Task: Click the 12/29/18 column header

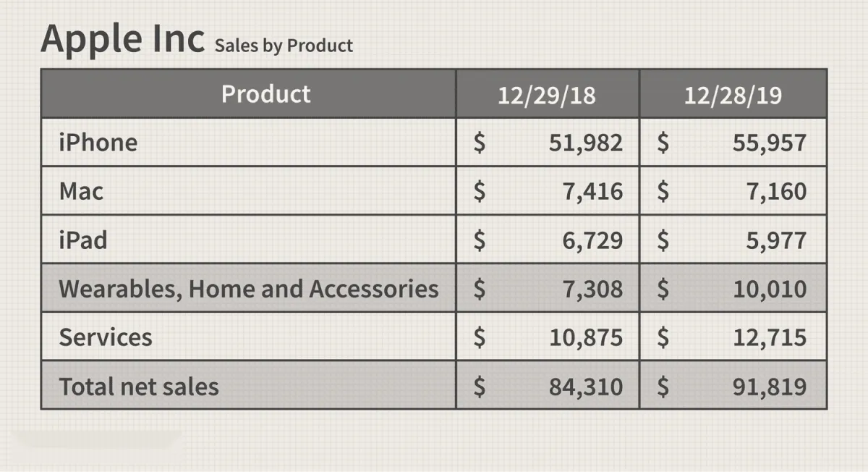Action: click(x=548, y=93)
